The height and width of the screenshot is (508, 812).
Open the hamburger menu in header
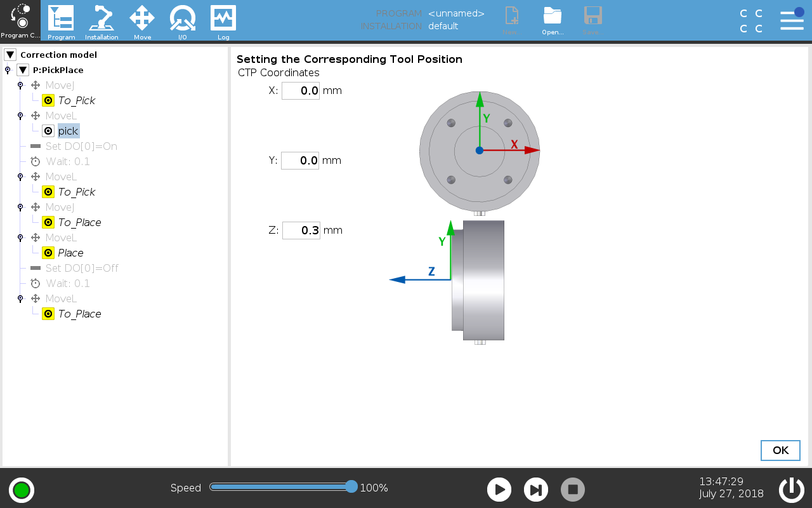[792, 20]
